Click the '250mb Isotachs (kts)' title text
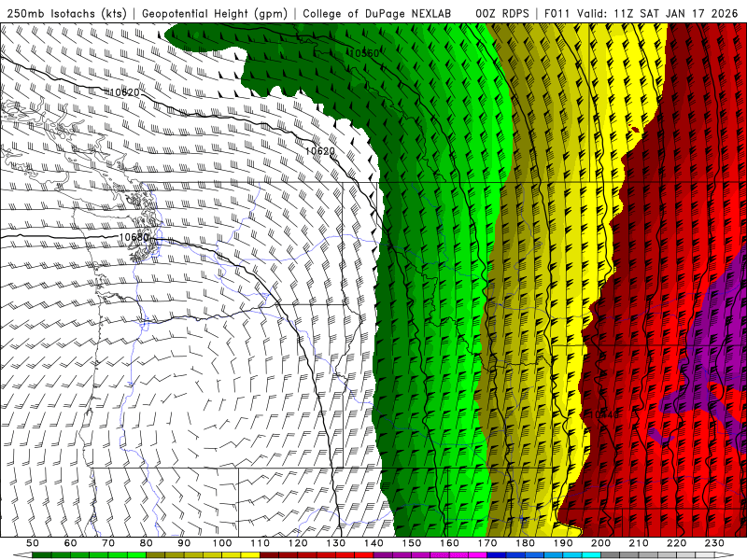The height and width of the screenshot is (560, 747). [66, 13]
